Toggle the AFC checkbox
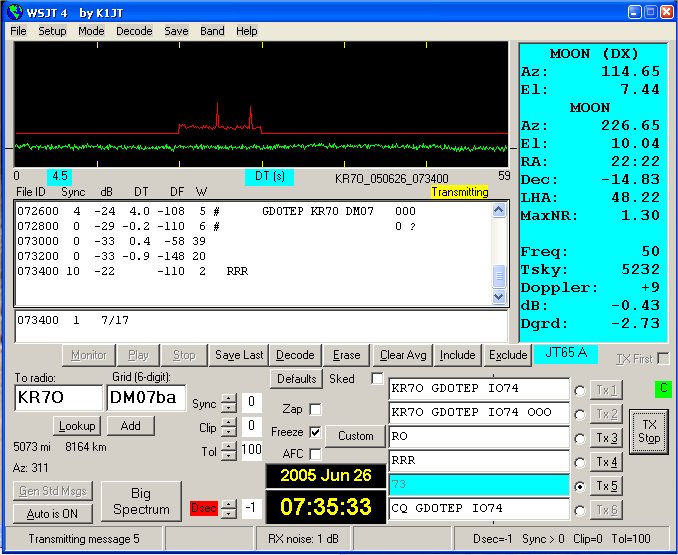The image size is (678, 555). pyautogui.click(x=315, y=454)
